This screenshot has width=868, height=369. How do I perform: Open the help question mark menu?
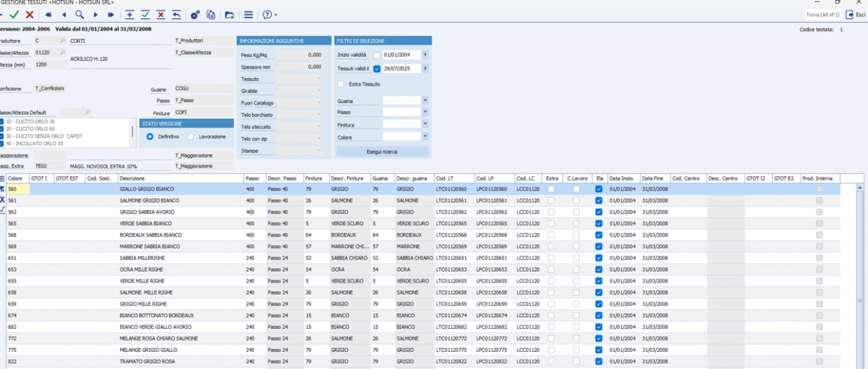(269, 14)
